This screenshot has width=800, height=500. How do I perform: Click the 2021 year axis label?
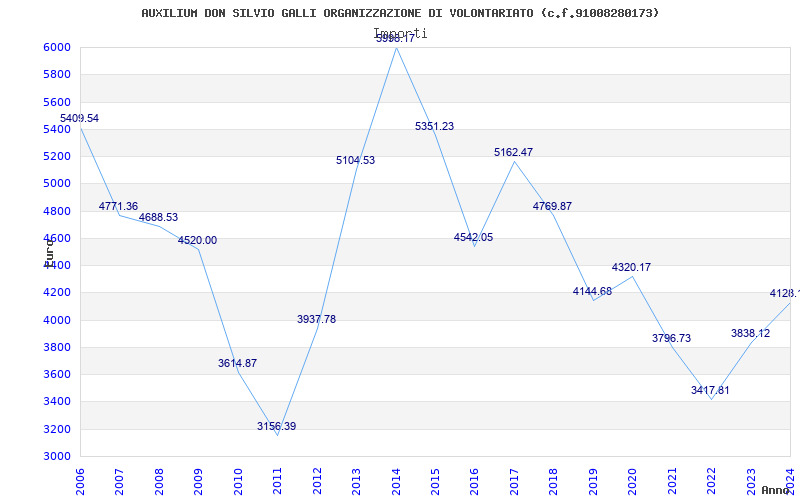672,482
